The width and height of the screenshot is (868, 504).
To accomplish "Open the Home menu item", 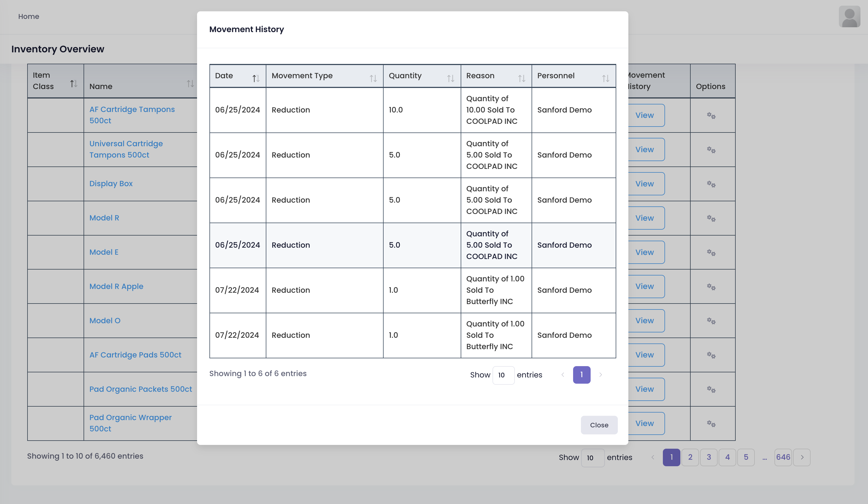I will coord(29,16).
